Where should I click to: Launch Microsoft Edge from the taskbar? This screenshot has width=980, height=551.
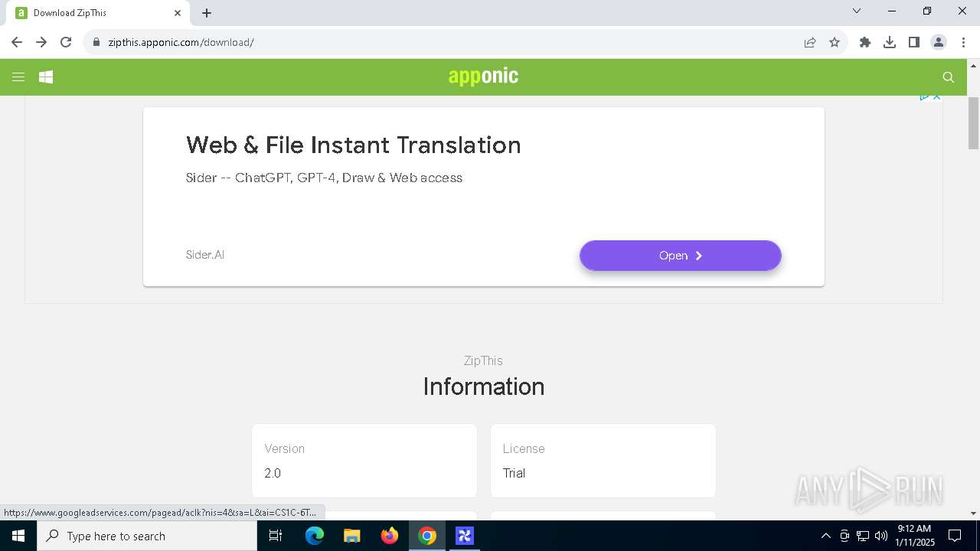pyautogui.click(x=315, y=536)
